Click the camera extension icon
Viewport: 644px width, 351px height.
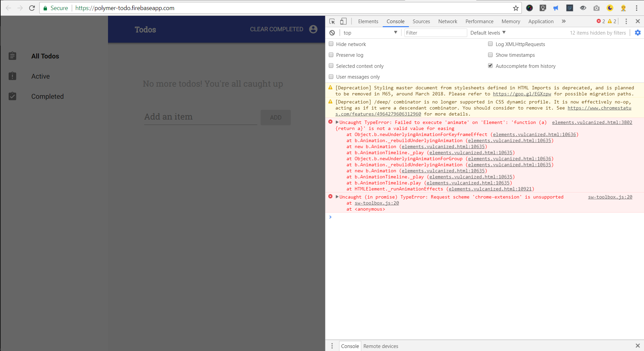click(x=596, y=8)
